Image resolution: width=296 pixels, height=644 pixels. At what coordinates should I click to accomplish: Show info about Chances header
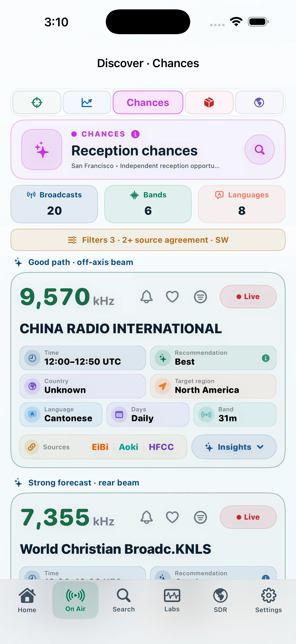coord(135,134)
